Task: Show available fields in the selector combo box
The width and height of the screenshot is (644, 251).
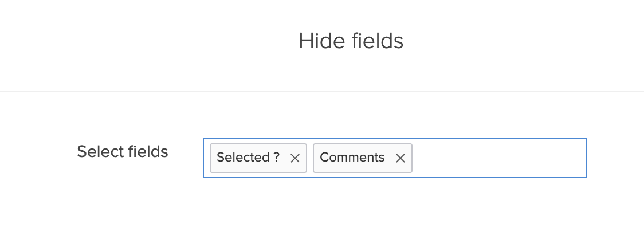Action: coord(497,158)
